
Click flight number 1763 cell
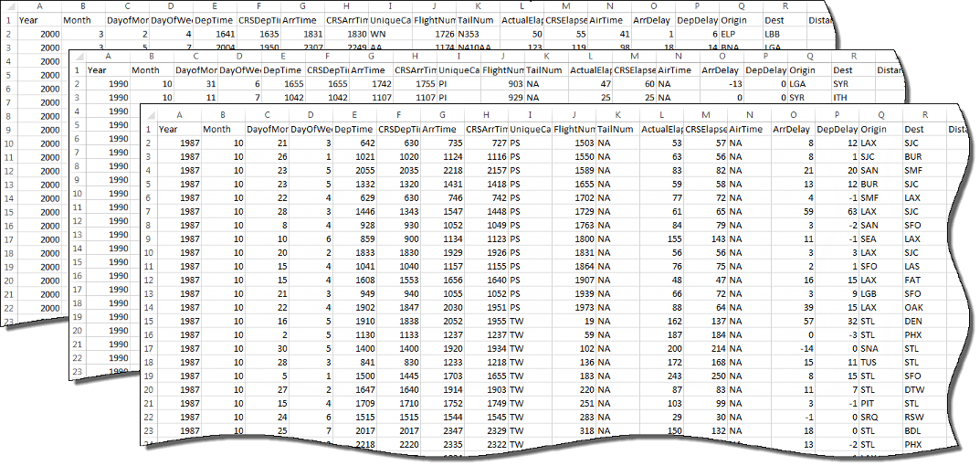click(574, 225)
